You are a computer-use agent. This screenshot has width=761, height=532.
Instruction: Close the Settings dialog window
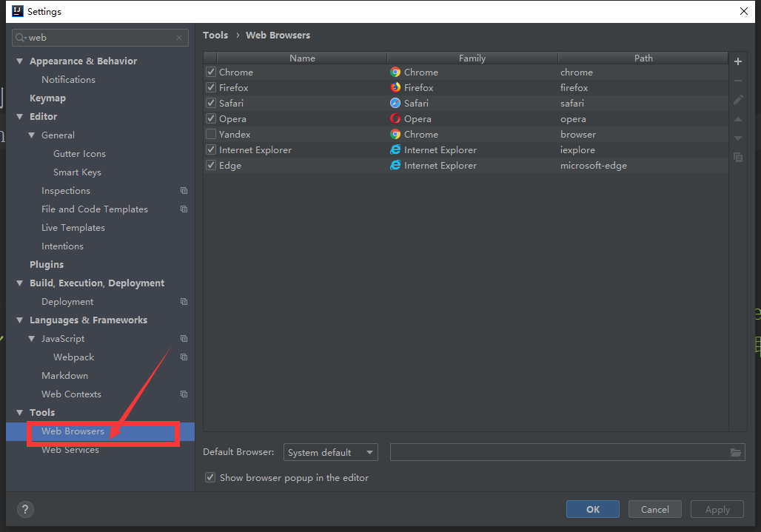tap(743, 11)
